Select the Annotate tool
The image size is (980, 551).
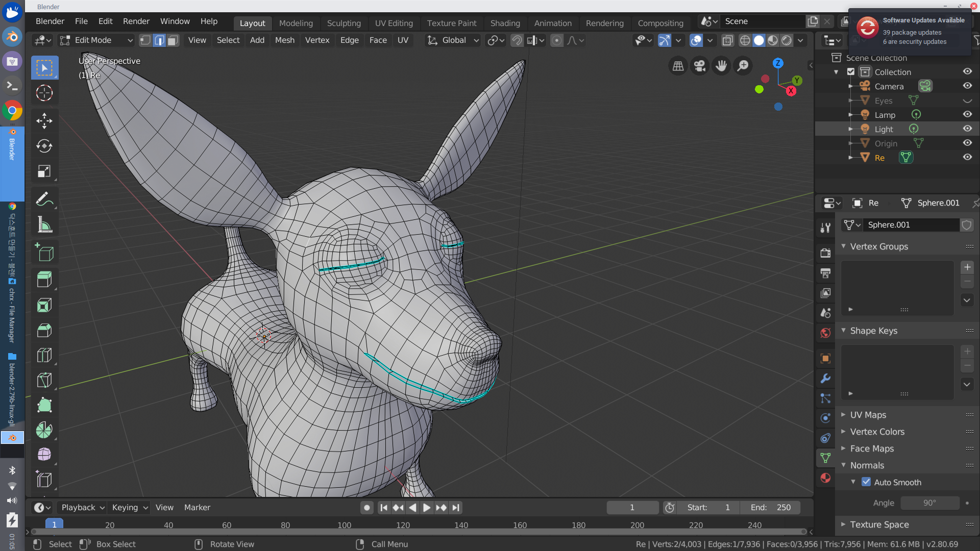pyautogui.click(x=44, y=199)
